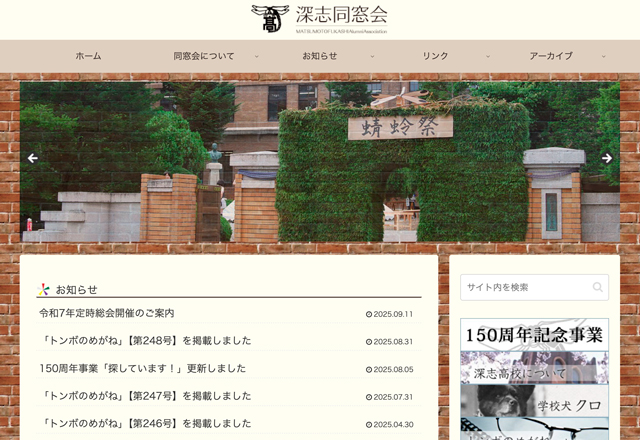Click clock icon next to 2025.08.31

(x=369, y=342)
